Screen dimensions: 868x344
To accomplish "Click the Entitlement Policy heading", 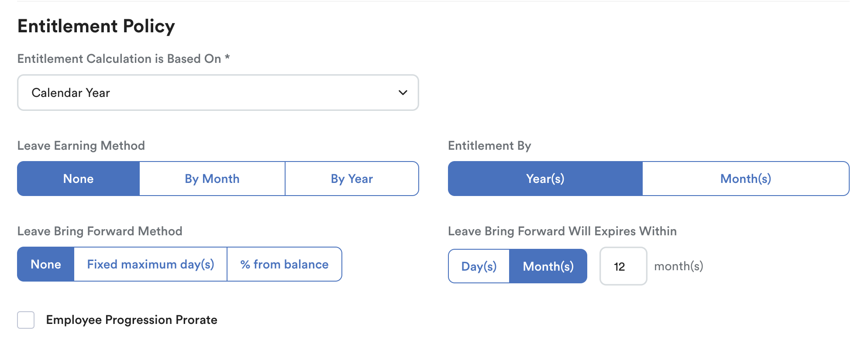I will 96,26.
